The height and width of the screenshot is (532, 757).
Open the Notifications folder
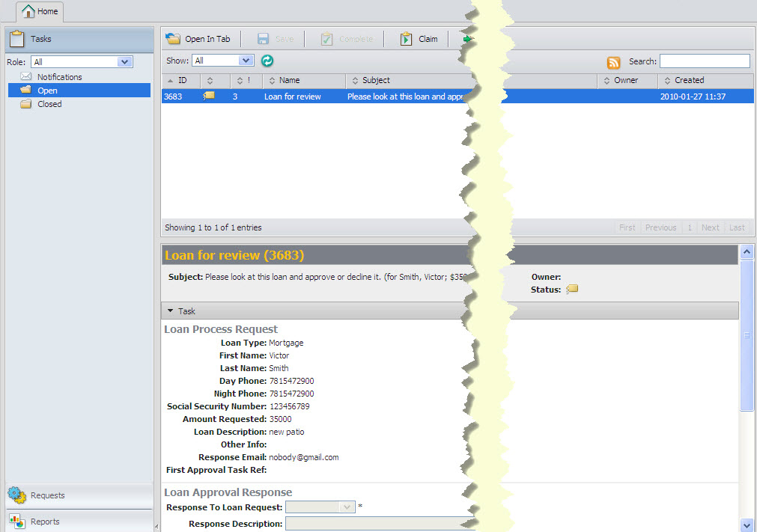(x=59, y=77)
